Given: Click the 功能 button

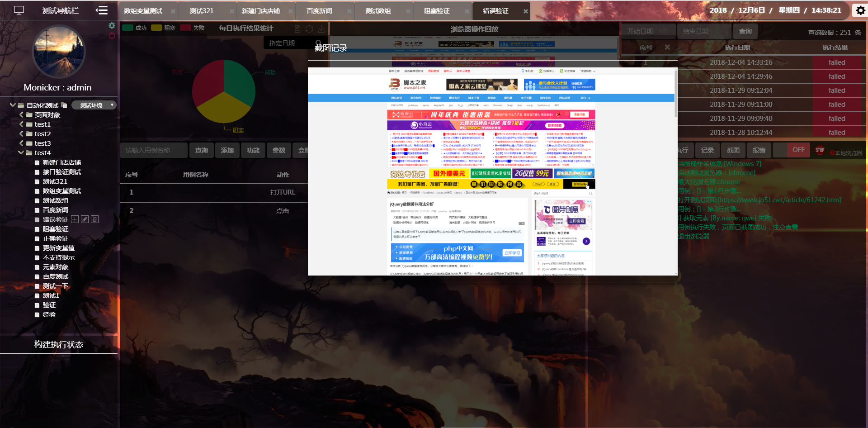Looking at the screenshot, I should point(253,150).
